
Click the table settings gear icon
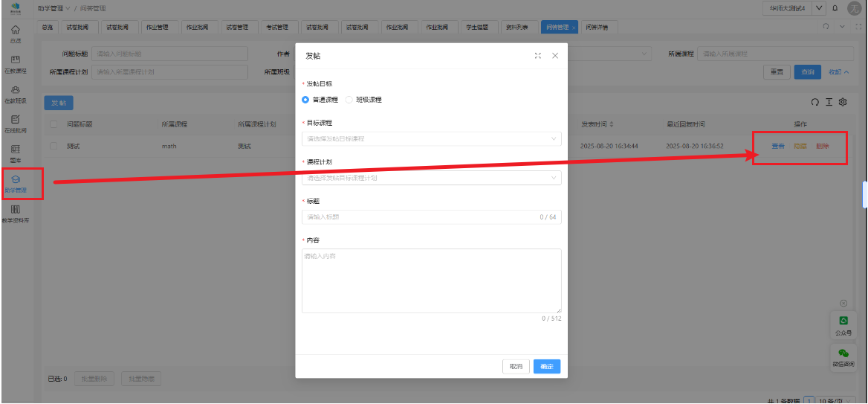point(843,102)
